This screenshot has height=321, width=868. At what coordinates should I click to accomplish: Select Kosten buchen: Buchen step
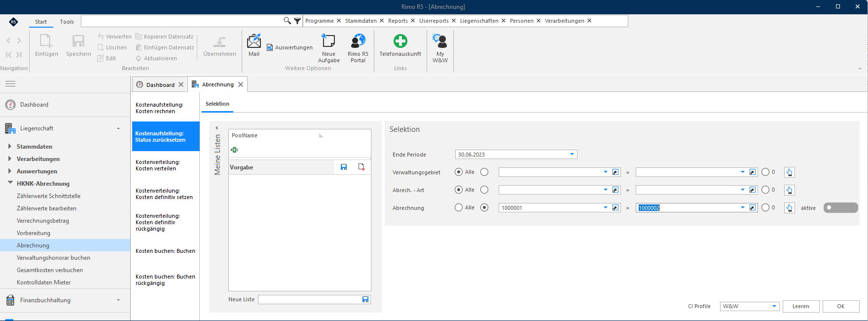pyautogui.click(x=166, y=251)
